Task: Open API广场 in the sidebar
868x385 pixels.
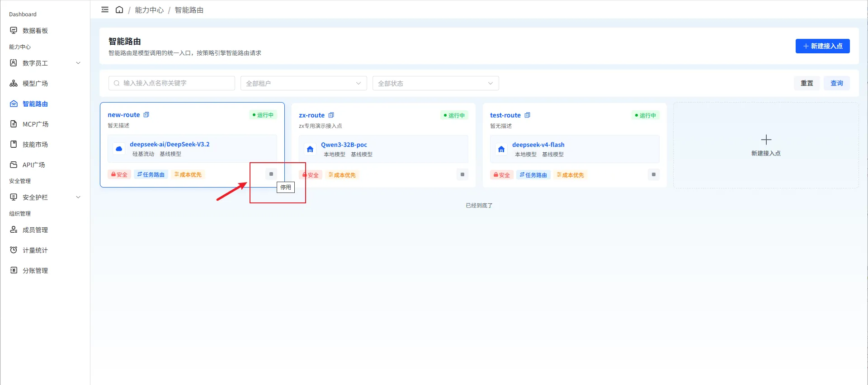Action: tap(34, 164)
